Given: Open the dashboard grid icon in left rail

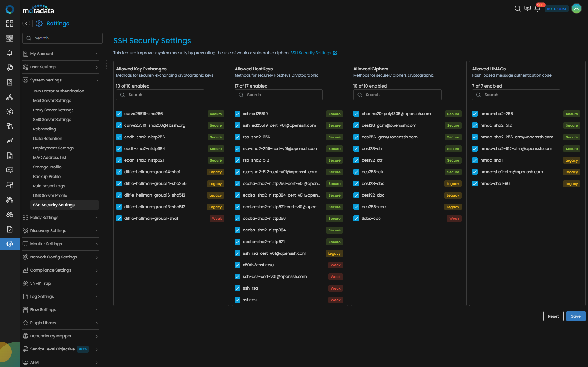Looking at the screenshot, I should click(10, 24).
